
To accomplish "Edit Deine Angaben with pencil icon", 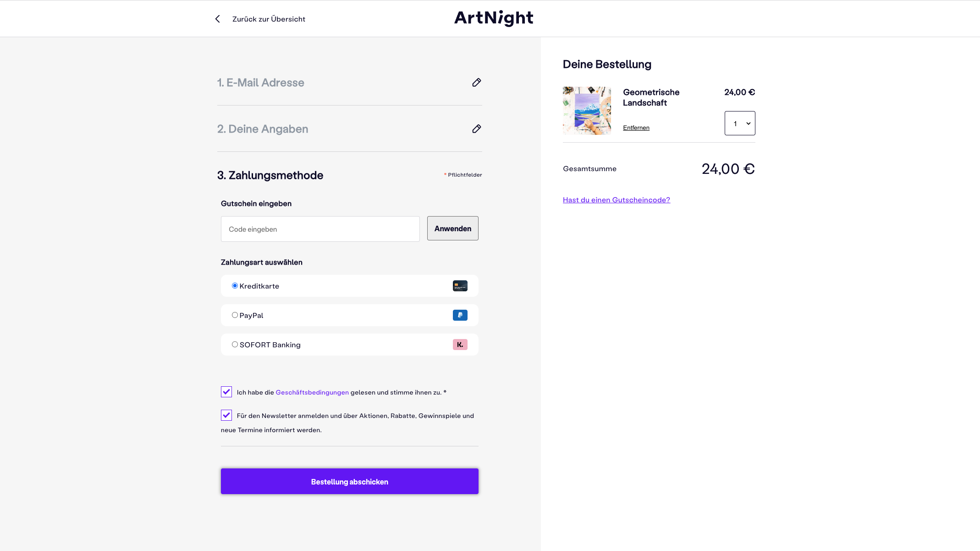I will tap(477, 129).
